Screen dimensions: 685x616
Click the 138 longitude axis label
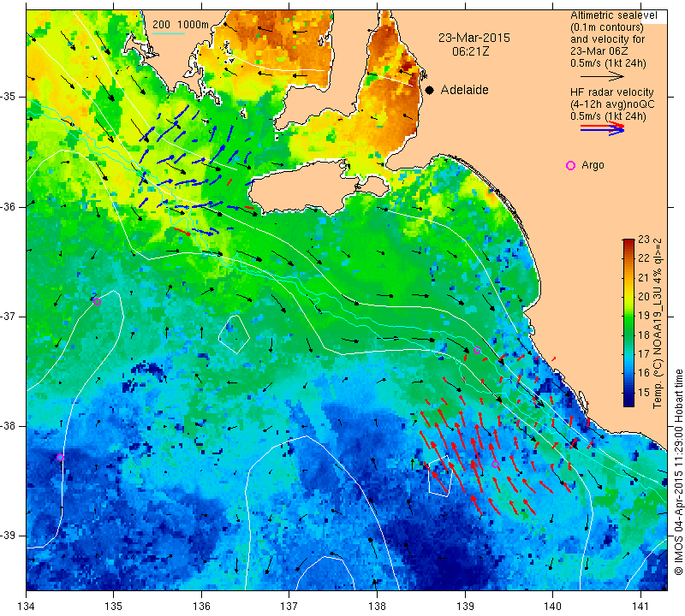point(377,606)
